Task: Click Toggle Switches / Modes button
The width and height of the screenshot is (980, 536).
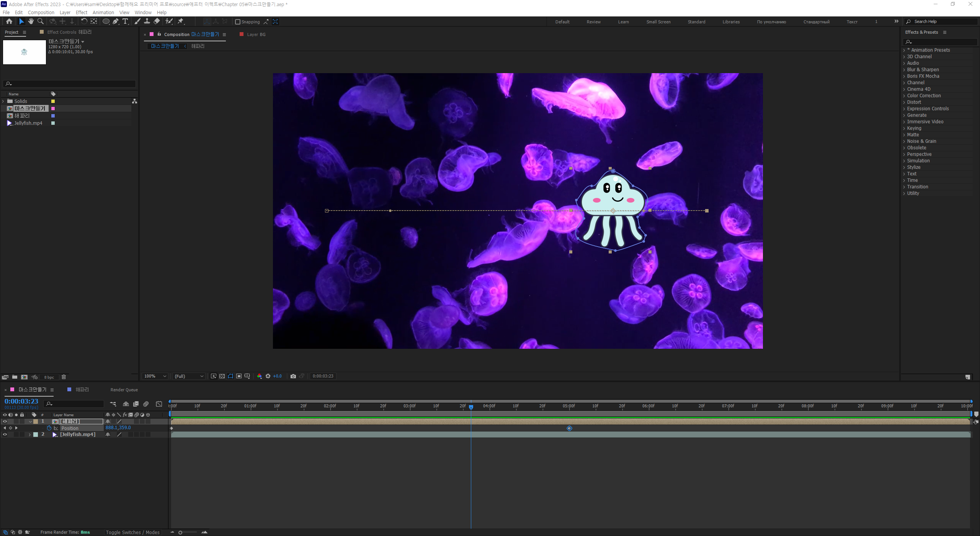Action: click(132, 532)
